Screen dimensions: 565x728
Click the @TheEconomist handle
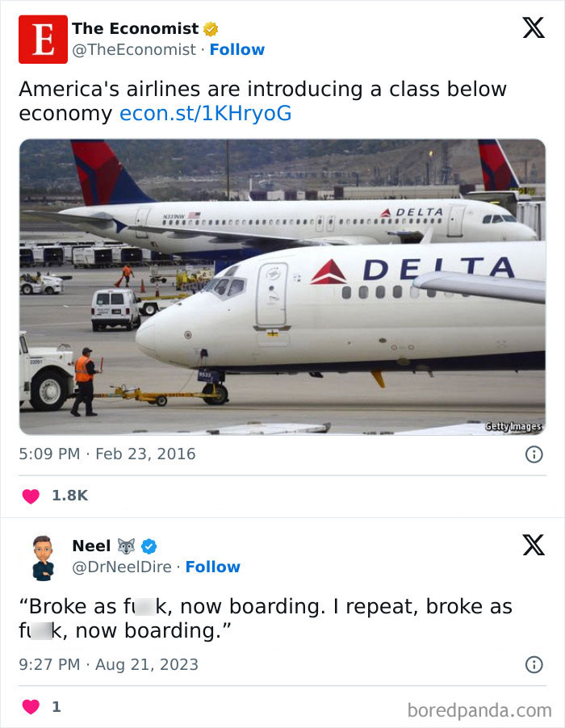tap(134, 50)
